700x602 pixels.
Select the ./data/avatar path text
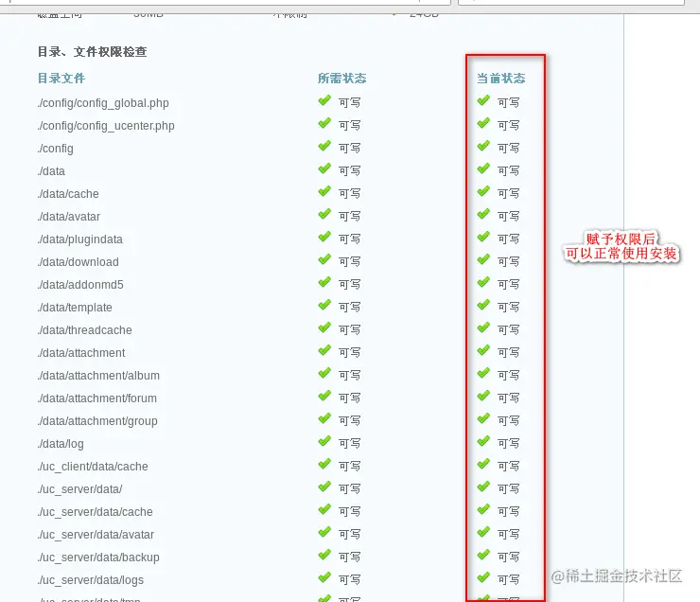(69, 217)
